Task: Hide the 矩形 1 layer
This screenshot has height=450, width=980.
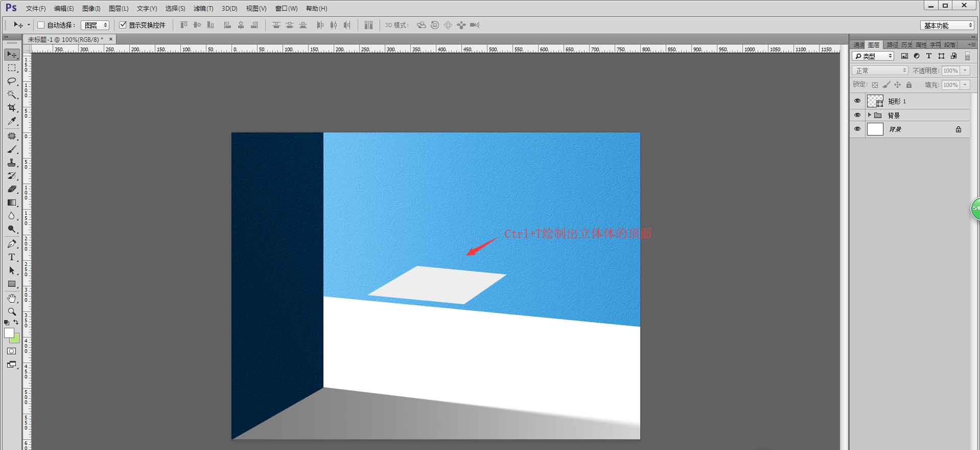Action: 857,101
